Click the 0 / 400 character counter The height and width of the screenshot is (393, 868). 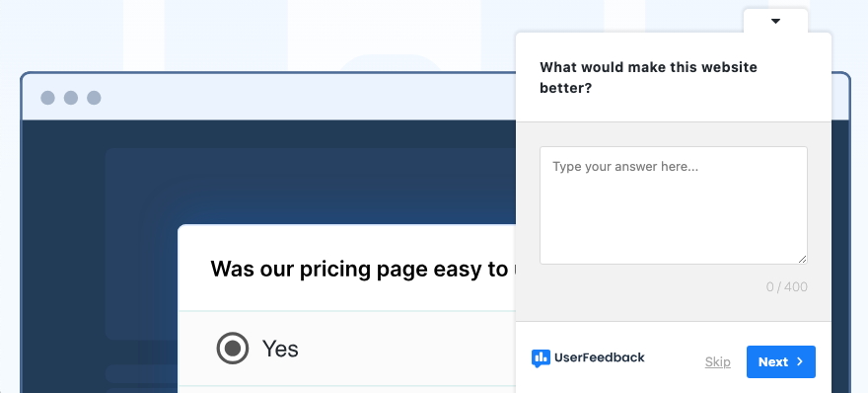coord(787,286)
